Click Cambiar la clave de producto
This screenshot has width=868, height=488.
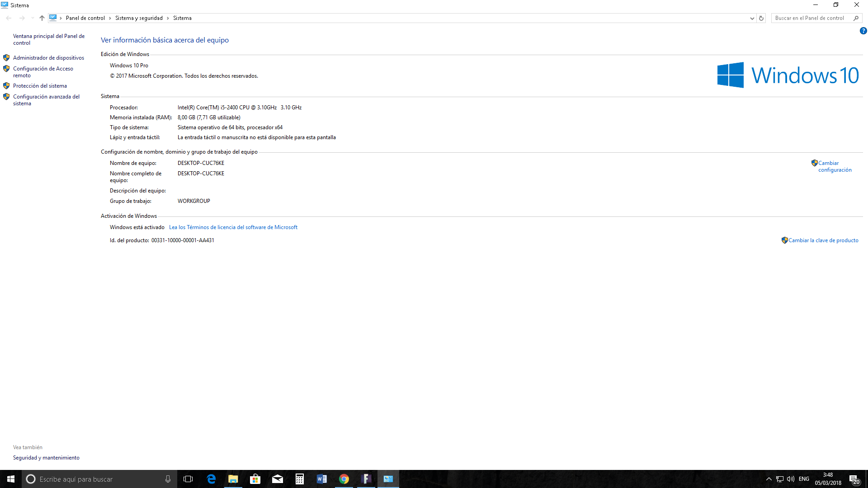click(x=823, y=240)
